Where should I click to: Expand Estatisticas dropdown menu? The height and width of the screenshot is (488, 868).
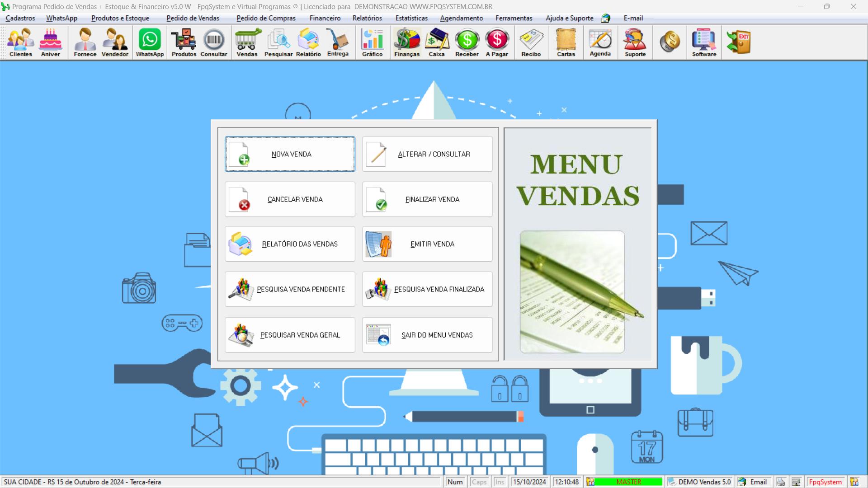[x=412, y=18]
